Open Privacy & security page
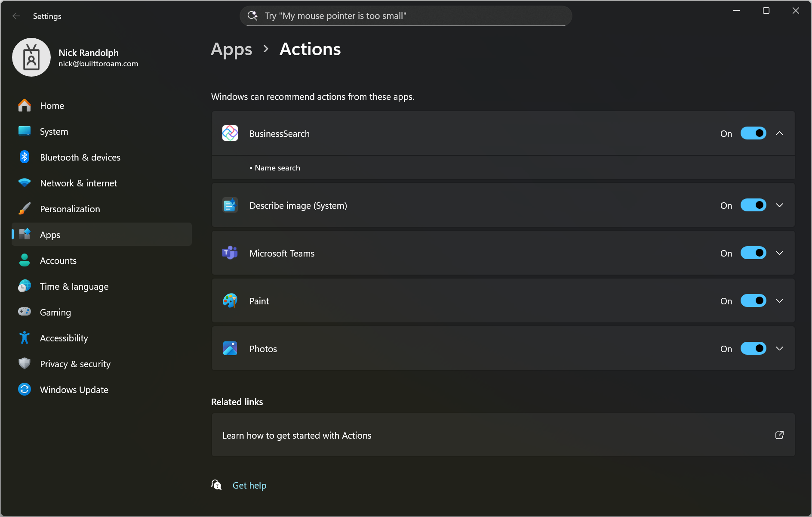The image size is (812, 517). tap(101, 364)
